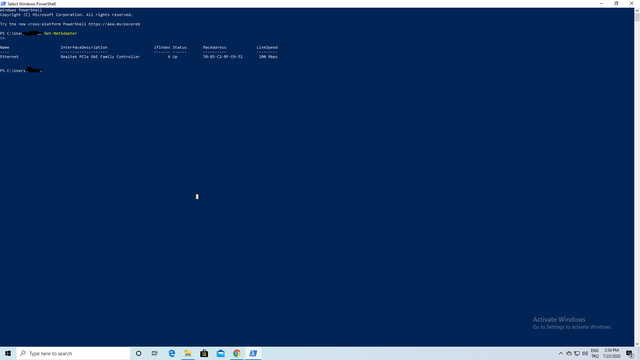Screen dimensions: 640x360
Task: Click the PowerShell taskbar icon
Action: 253,353
